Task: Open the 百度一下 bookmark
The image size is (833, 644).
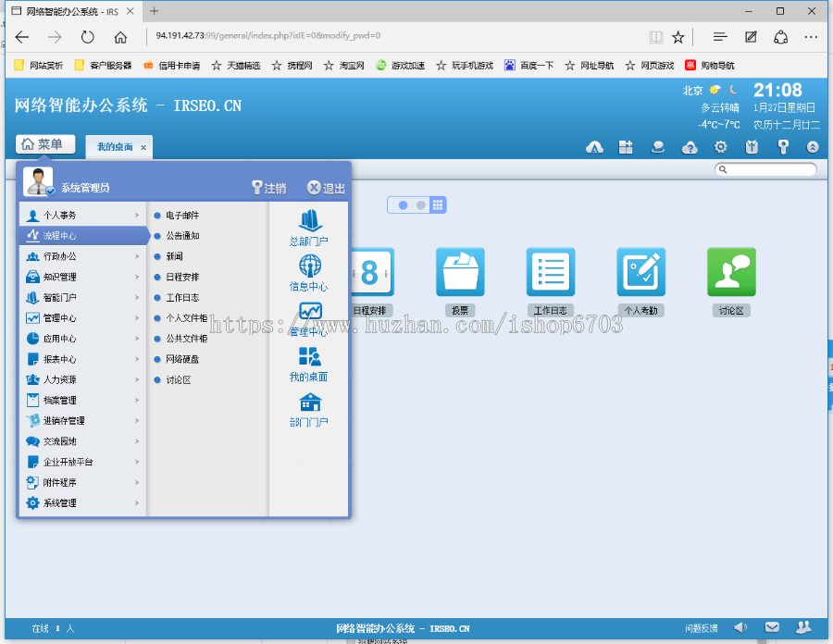Action: tap(529, 66)
